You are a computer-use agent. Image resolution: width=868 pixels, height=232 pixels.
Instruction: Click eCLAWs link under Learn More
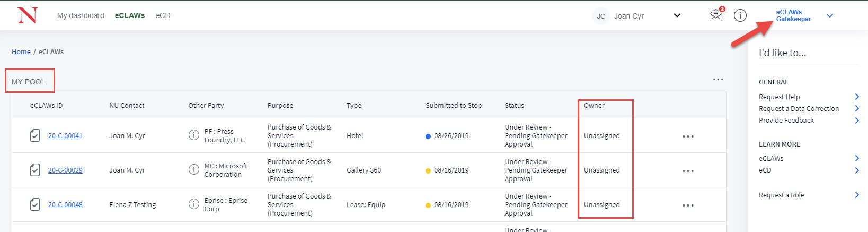coord(771,158)
